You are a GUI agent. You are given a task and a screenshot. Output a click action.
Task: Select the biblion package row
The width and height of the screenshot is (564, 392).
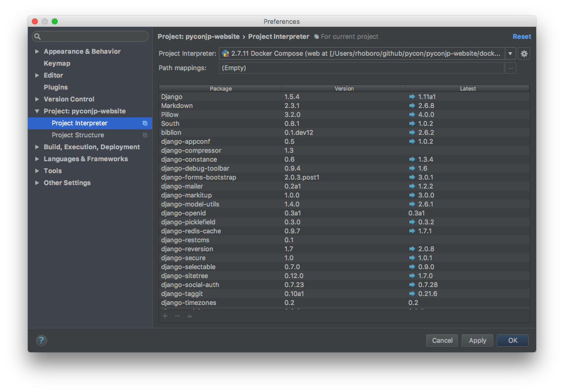pos(344,133)
